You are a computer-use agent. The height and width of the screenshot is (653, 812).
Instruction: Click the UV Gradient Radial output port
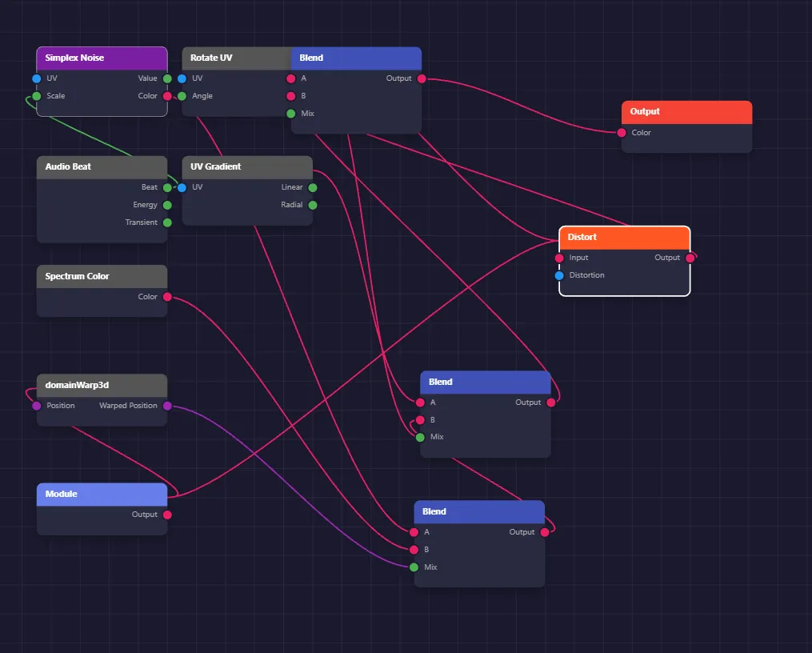pos(313,205)
